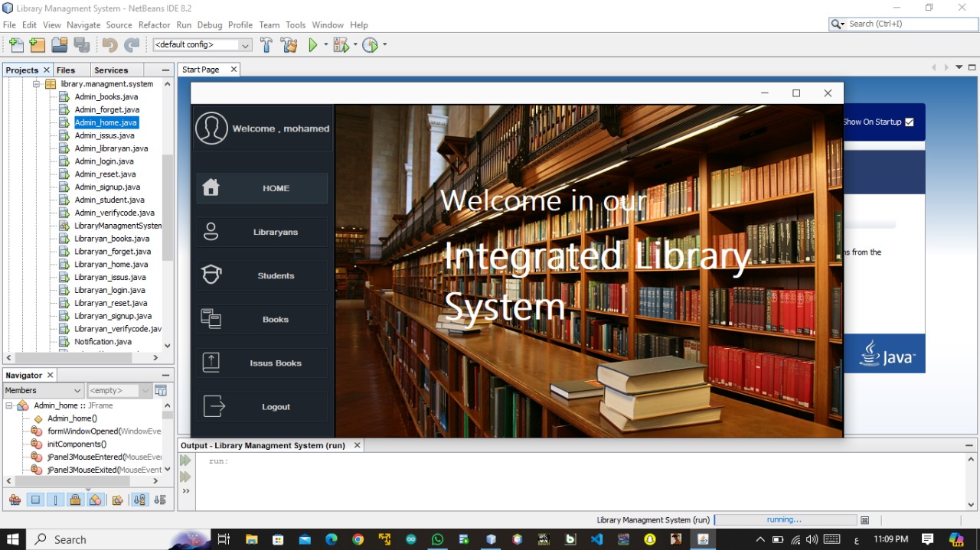
Task: Open the Refactor menu
Action: (154, 25)
